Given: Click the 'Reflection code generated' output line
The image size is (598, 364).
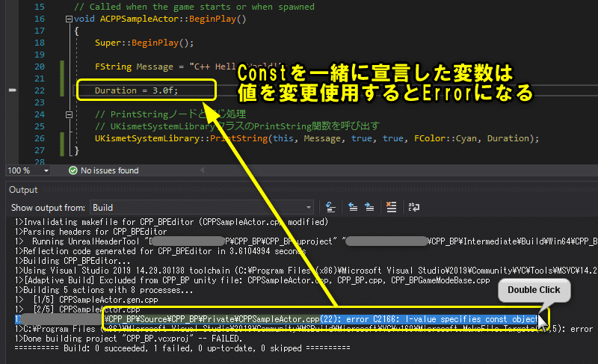Looking at the screenshot, I should coord(160,251).
